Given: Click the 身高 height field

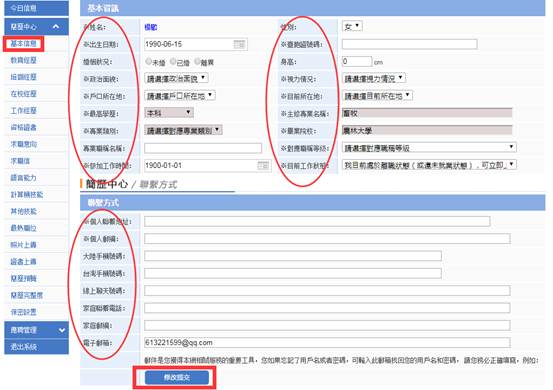Looking at the screenshot, I should click(x=357, y=61).
